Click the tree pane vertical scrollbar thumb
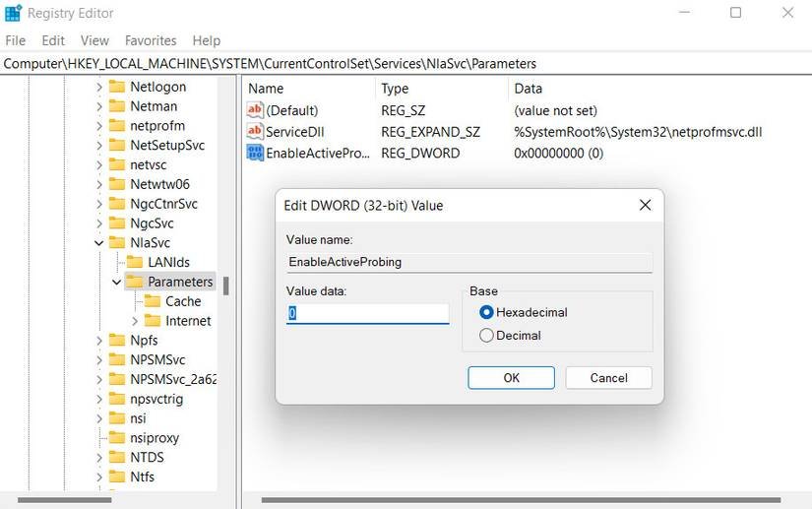The width and height of the screenshot is (812, 509). tap(226, 285)
